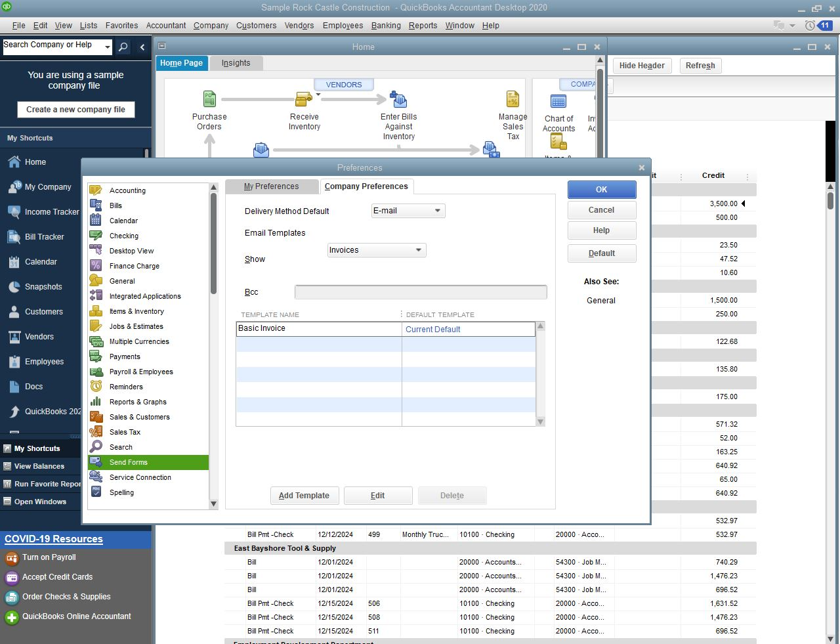840x644 pixels.
Task: Select the Bills preferences icon
Action: [x=96, y=205]
